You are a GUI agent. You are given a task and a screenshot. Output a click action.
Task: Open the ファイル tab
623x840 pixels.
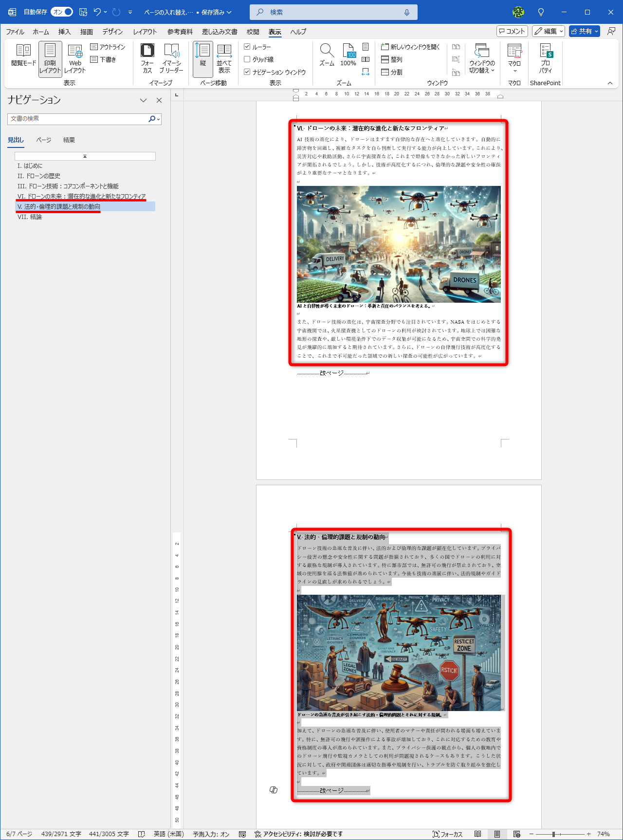[15, 32]
